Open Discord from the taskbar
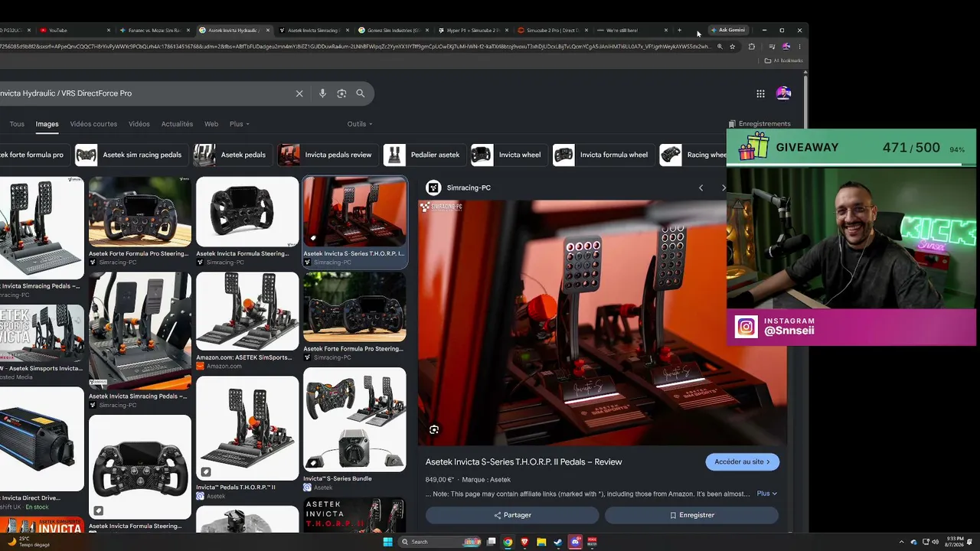 [x=575, y=542]
